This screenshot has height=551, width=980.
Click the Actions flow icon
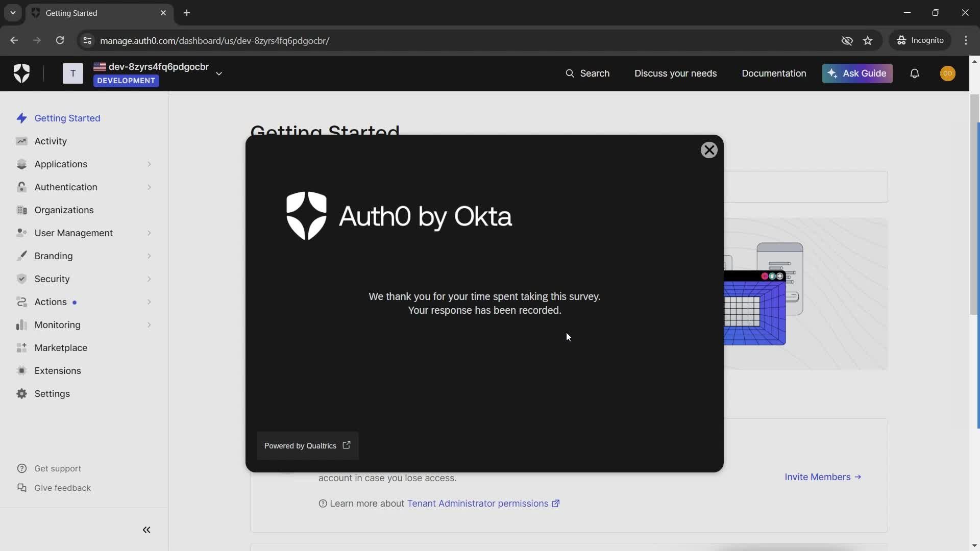point(21,302)
